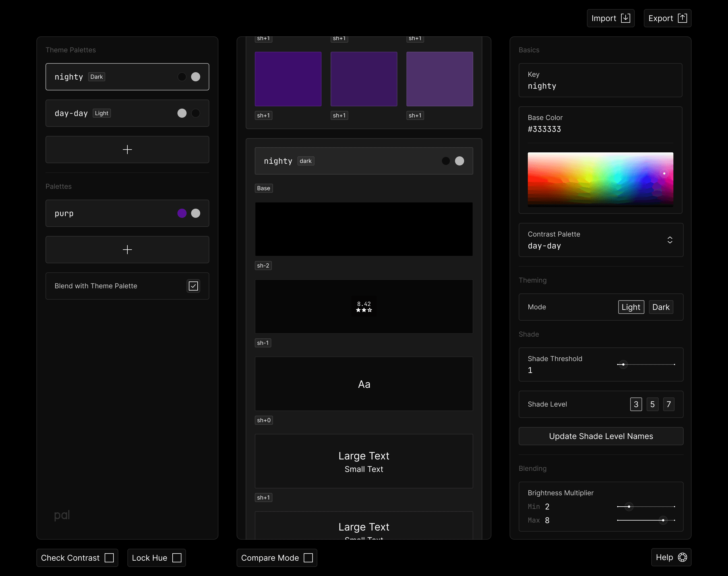The width and height of the screenshot is (728, 576).
Task: Click Update Shade Level Names
Action: click(x=601, y=436)
